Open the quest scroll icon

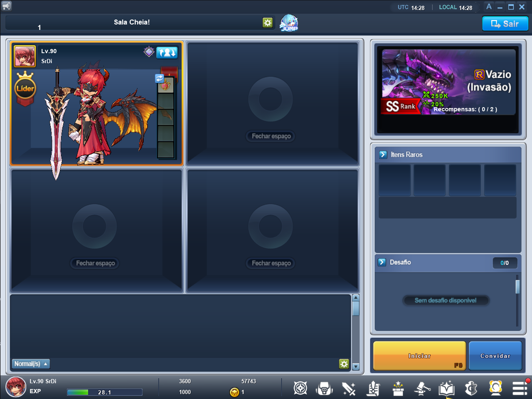[373, 388]
